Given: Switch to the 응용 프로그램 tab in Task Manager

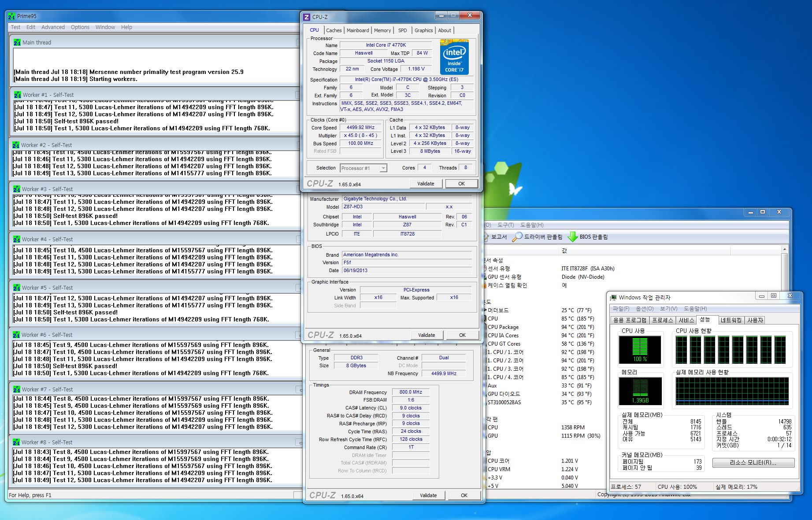Looking at the screenshot, I should [630, 320].
